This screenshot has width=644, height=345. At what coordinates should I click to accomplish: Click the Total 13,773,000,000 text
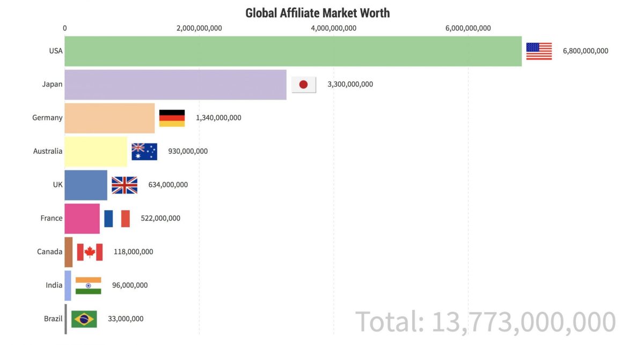486,321
